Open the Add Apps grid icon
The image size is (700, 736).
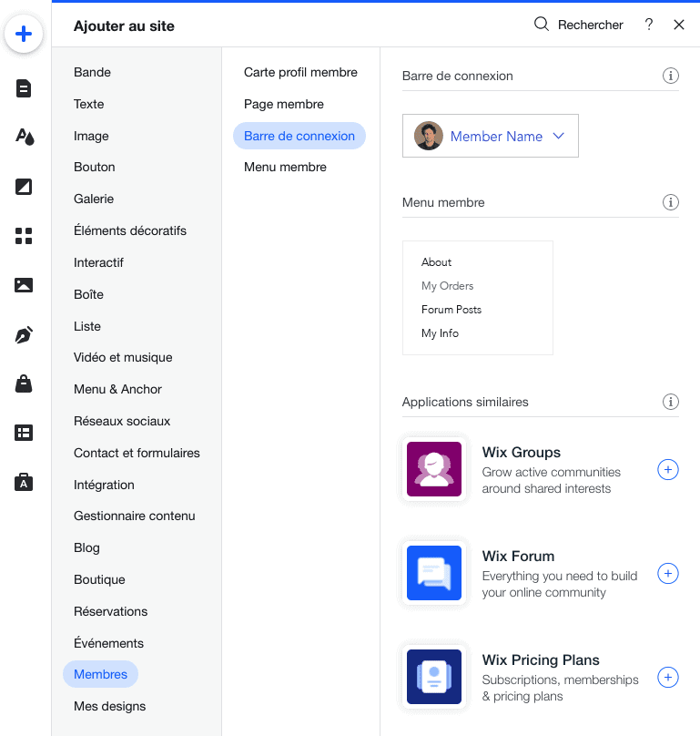click(24, 236)
